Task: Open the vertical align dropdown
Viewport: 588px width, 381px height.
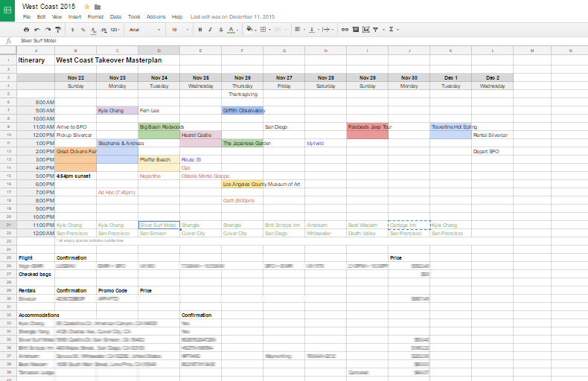Action: 313,30
